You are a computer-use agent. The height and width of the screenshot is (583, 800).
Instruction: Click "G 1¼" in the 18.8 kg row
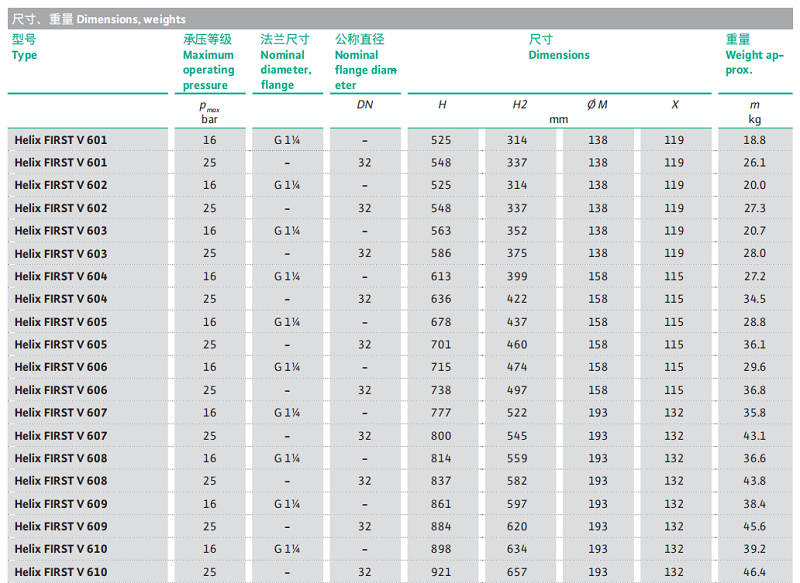[287, 140]
